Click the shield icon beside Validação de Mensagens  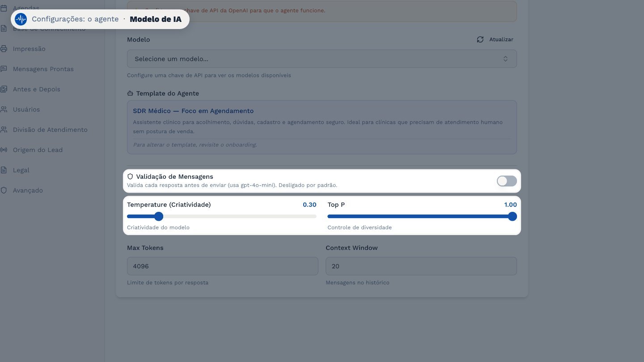[x=130, y=177]
